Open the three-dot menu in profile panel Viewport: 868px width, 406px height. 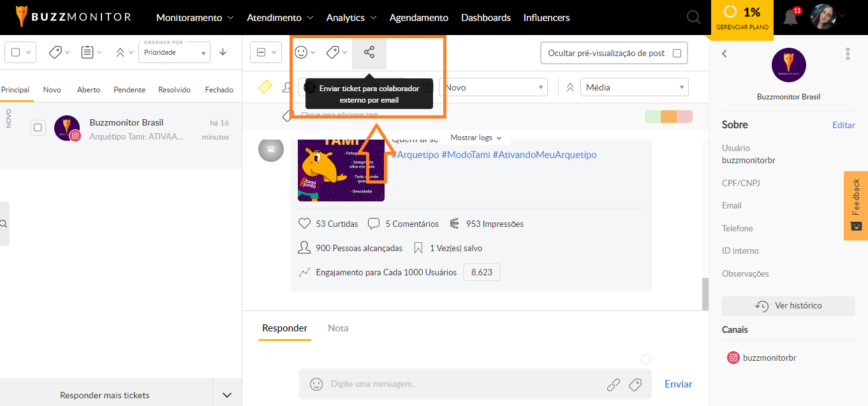848,54
